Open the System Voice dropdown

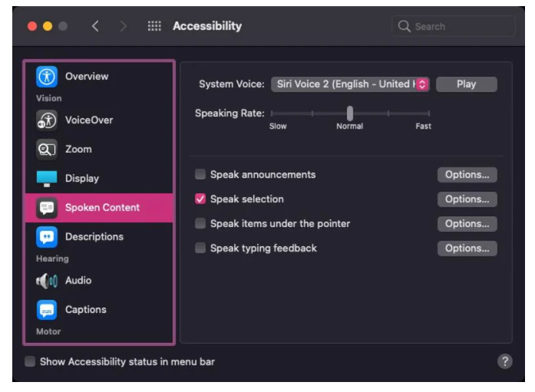point(350,84)
